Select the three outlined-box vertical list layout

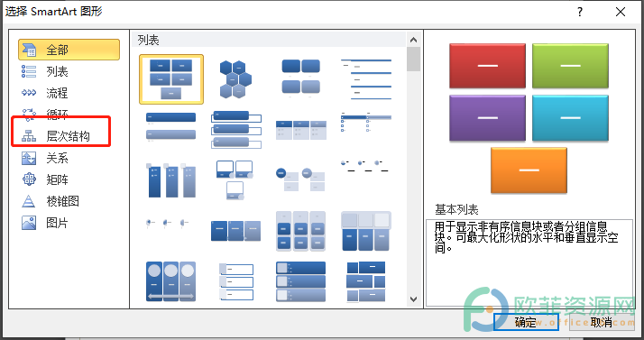pyautogui.click(x=235, y=129)
